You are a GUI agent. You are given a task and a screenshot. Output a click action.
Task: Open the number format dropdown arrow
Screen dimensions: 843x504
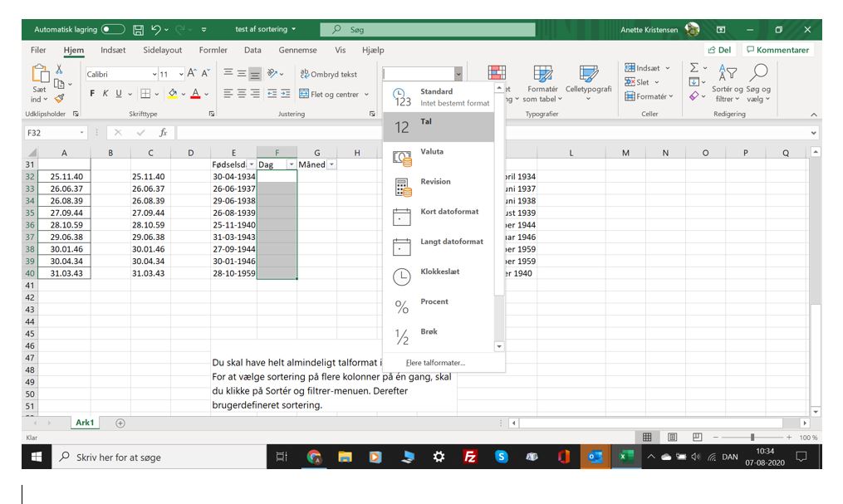[458, 74]
